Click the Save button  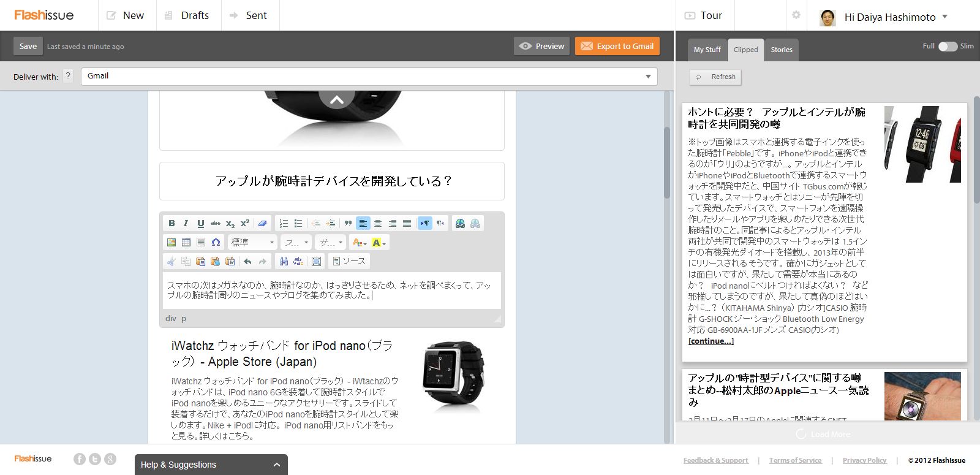tap(28, 46)
